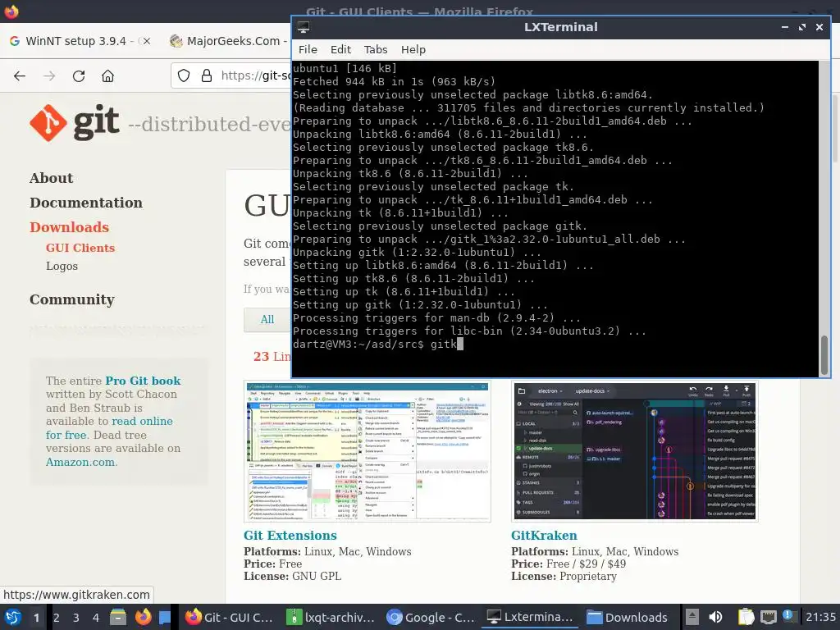
Task: Click the blue show desktop quick launch icon
Action: pos(165,617)
